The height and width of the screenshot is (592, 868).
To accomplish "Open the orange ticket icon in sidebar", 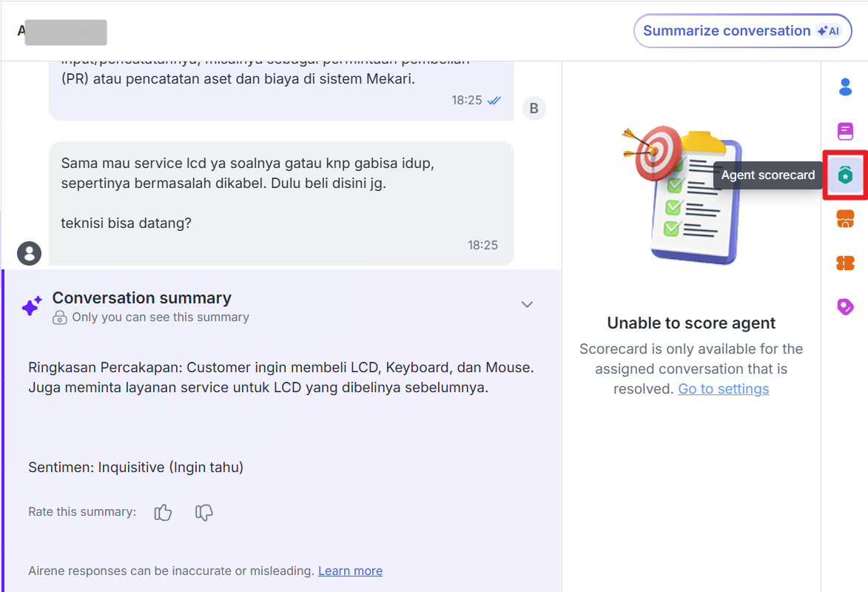I will pos(845,263).
